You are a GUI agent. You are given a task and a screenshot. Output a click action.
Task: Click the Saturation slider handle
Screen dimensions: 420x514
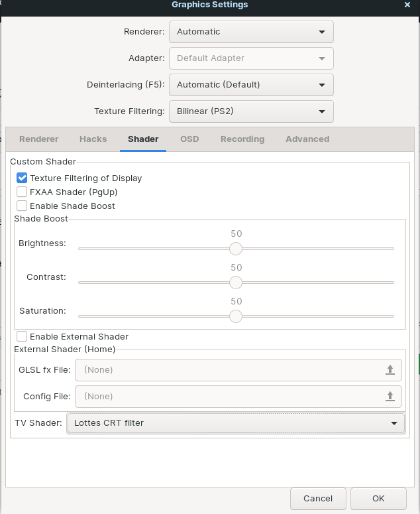click(x=236, y=316)
